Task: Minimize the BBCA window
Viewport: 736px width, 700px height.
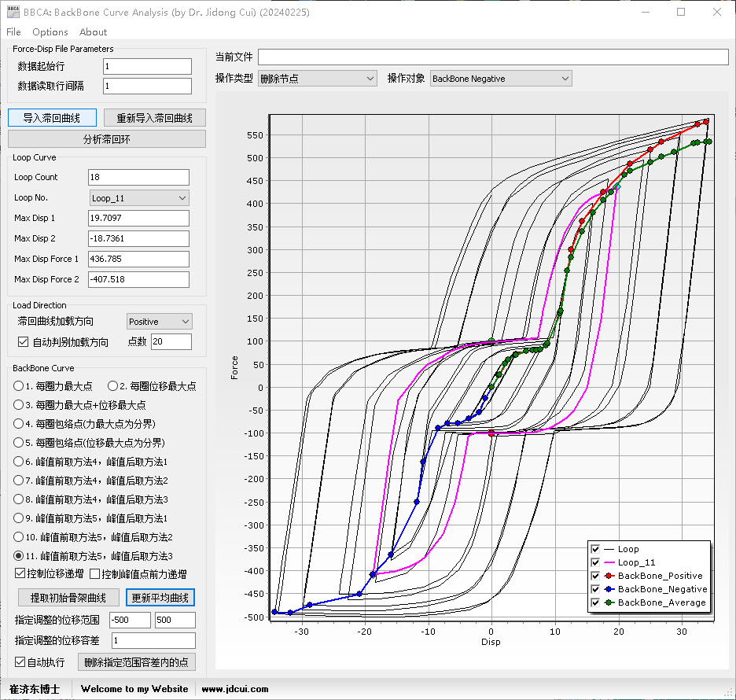Action: [x=646, y=12]
